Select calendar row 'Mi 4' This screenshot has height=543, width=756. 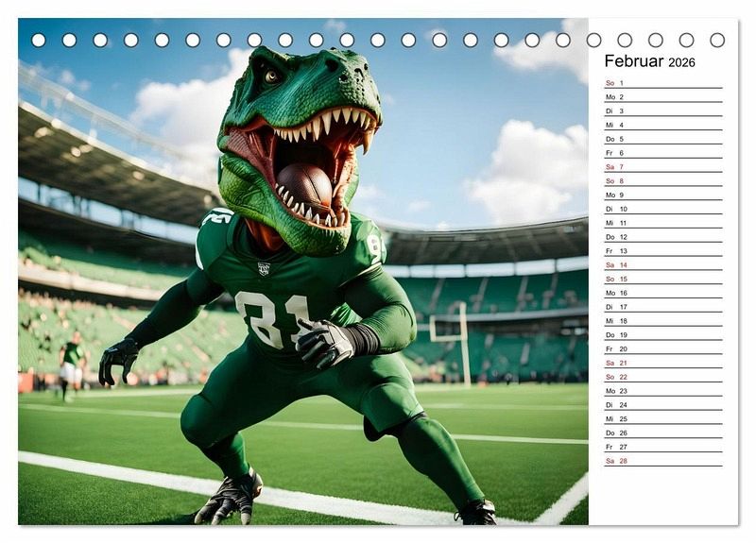663,125
